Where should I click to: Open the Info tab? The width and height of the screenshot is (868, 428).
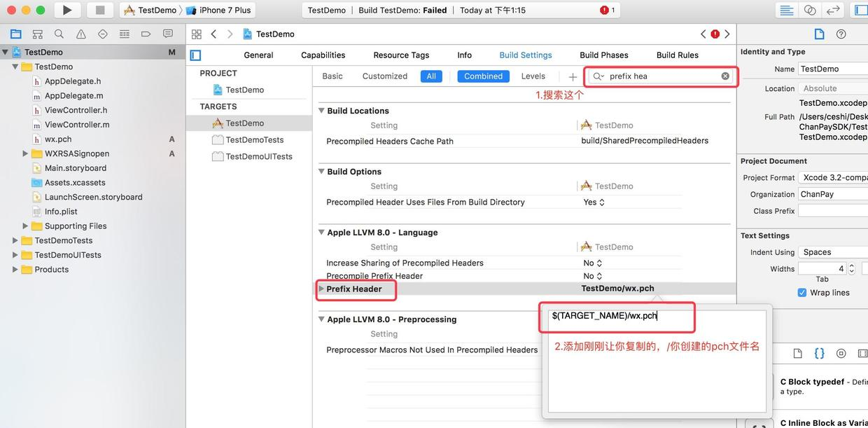[x=465, y=55]
